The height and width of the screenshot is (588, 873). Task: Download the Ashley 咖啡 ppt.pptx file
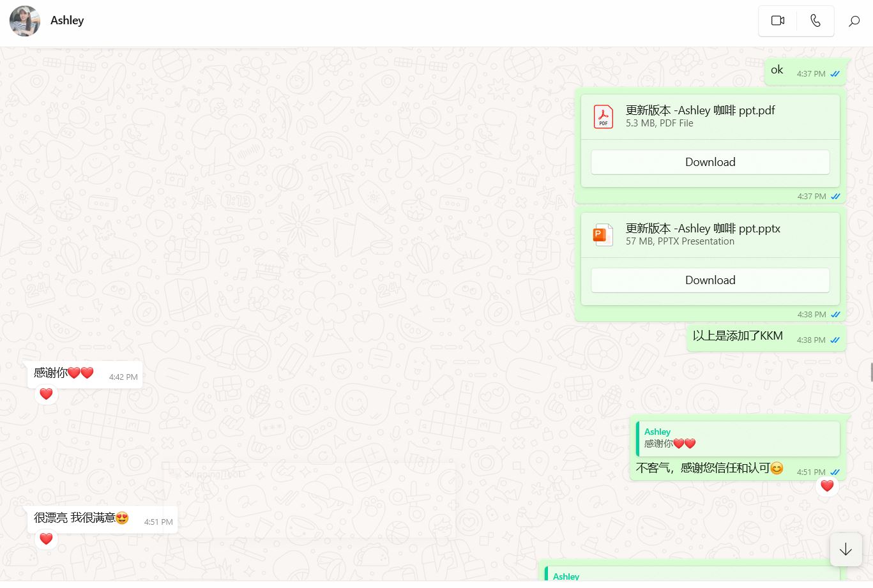pos(710,280)
